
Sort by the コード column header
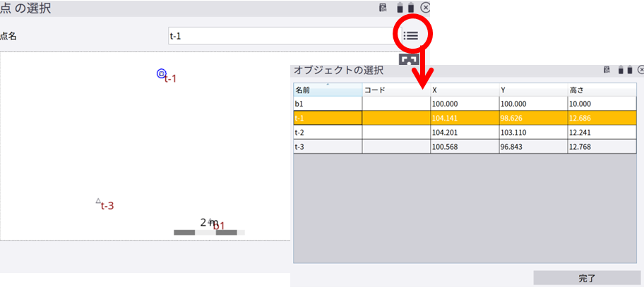click(395, 90)
